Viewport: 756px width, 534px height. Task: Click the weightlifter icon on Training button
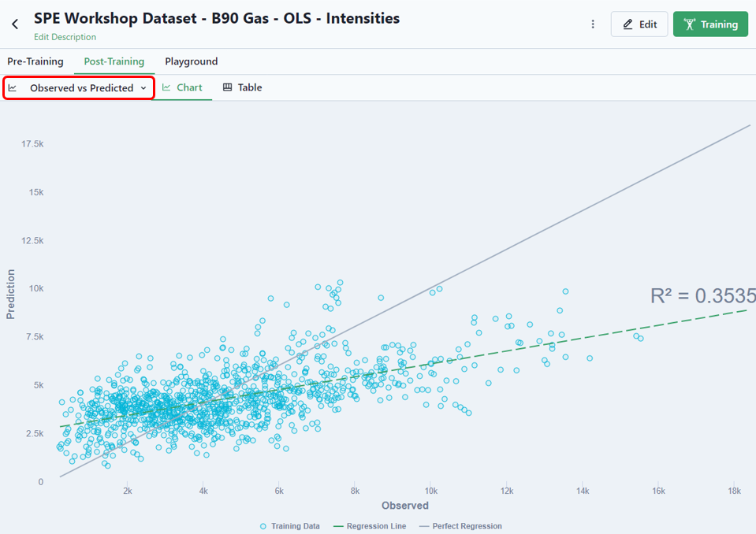click(690, 24)
